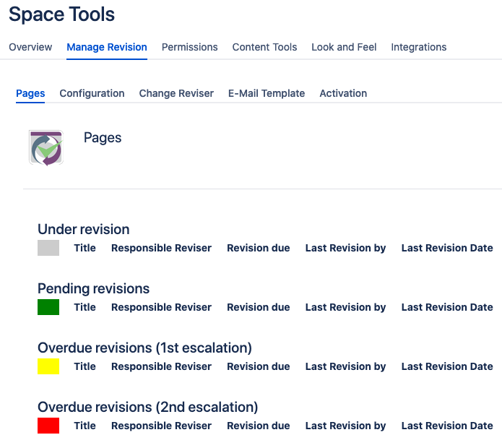Viewport: 502px width, 448px height.
Task: Select the yellow 1st escalation swatch
Action: point(48,366)
